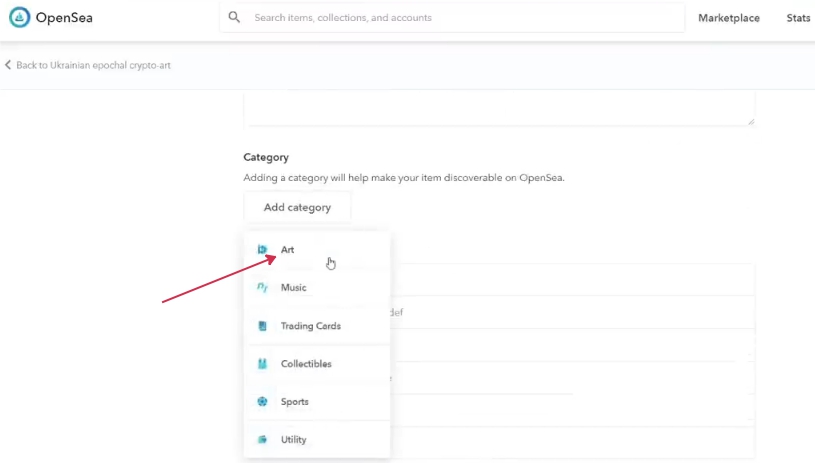This screenshot has width=815, height=463.
Task: Select Collectibles category option
Action: 306,364
